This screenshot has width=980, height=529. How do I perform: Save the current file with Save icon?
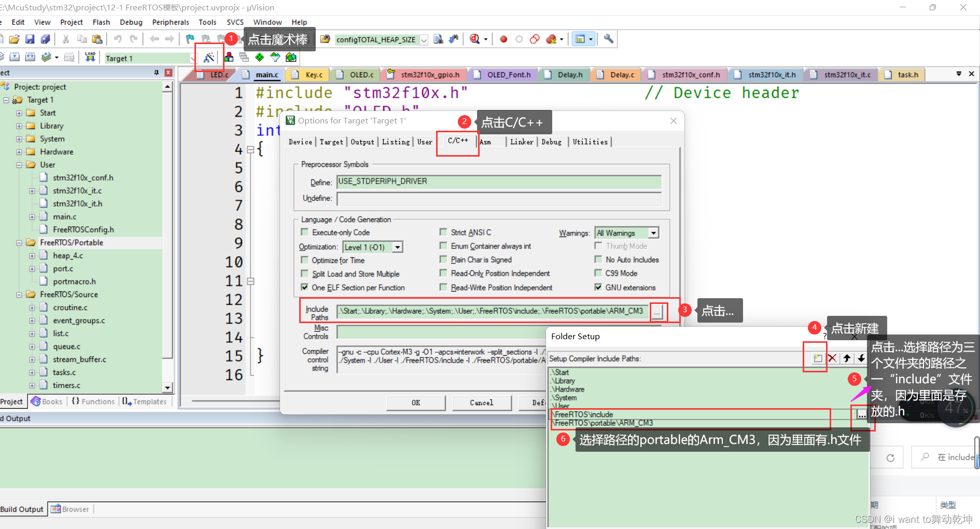coord(30,39)
